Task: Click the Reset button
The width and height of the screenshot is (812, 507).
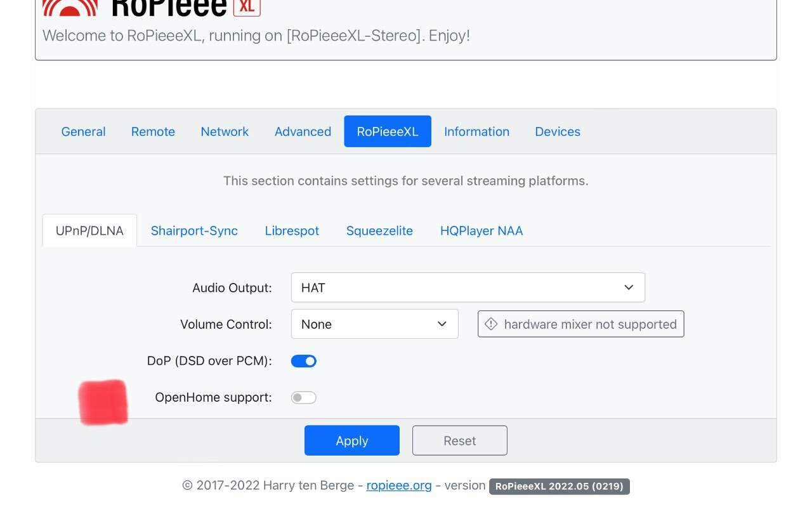Action: click(460, 440)
